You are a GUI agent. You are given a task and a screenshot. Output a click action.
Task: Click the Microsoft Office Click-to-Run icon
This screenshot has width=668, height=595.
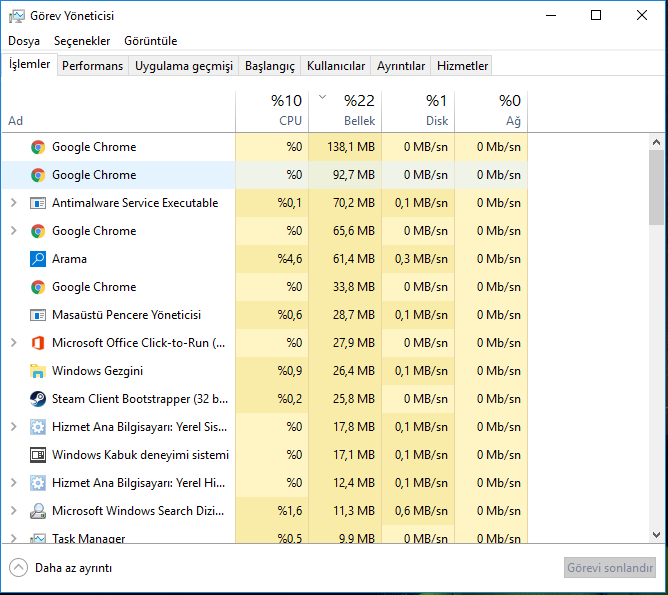coord(38,343)
